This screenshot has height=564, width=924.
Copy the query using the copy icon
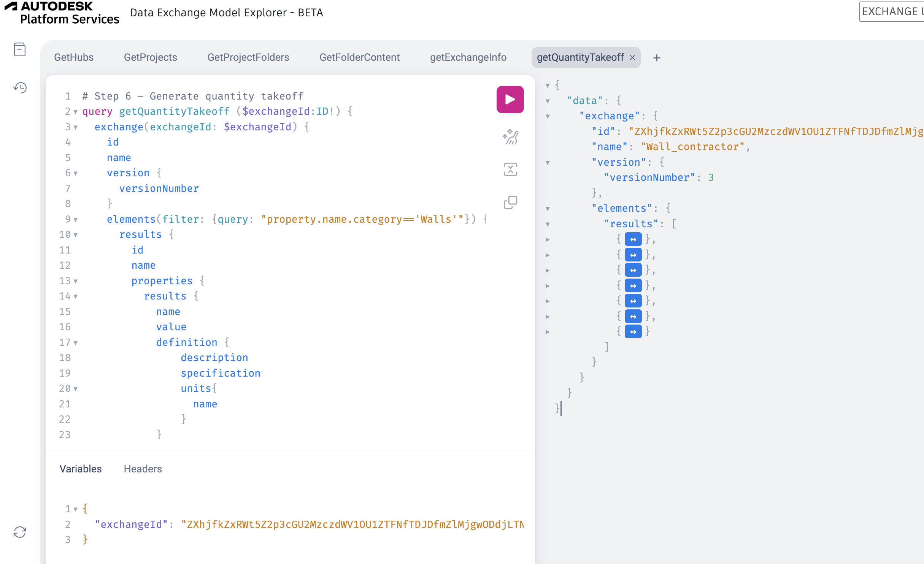pyautogui.click(x=510, y=203)
